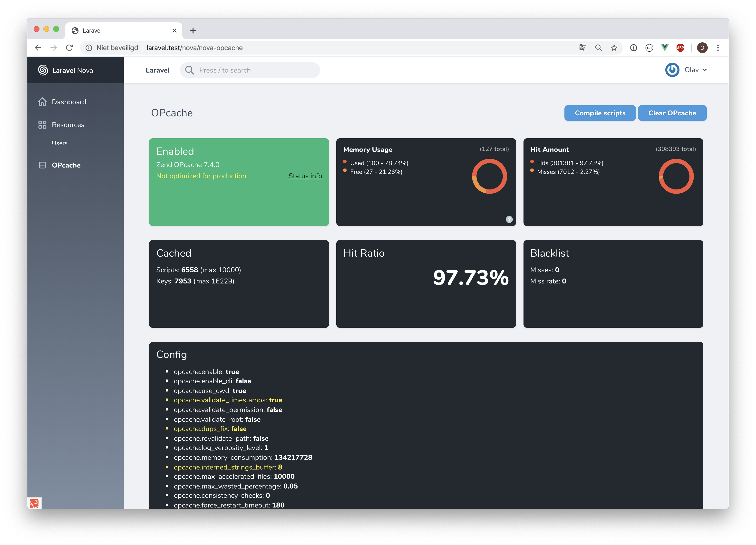Click the Compile scripts button
Screen dimensions: 756x545
click(600, 113)
